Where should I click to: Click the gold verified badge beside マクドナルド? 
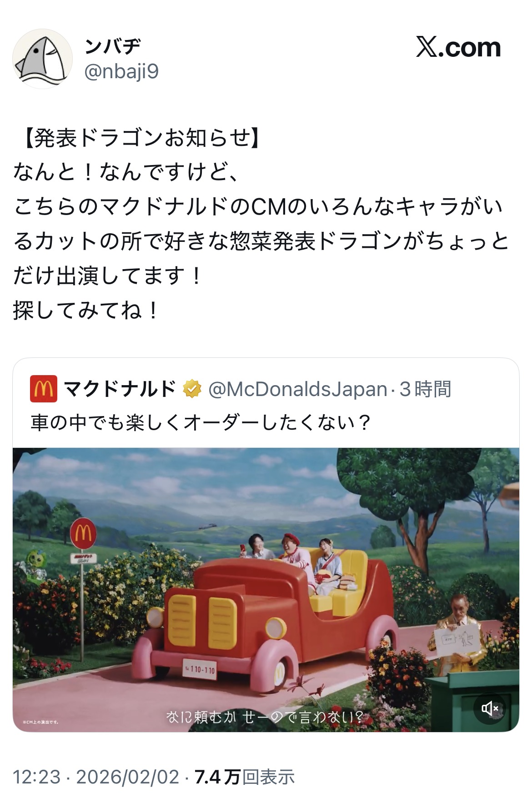(x=192, y=389)
